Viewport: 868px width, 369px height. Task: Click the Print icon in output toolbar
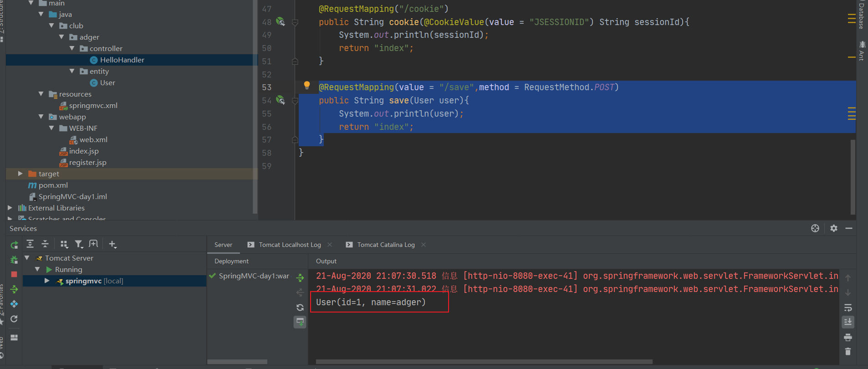[848, 338]
